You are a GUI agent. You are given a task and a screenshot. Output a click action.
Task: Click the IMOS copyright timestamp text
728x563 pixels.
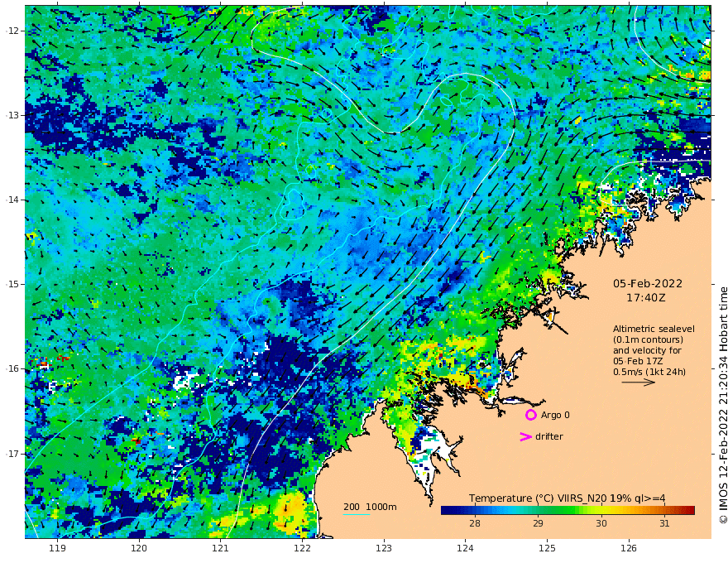click(x=722, y=406)
